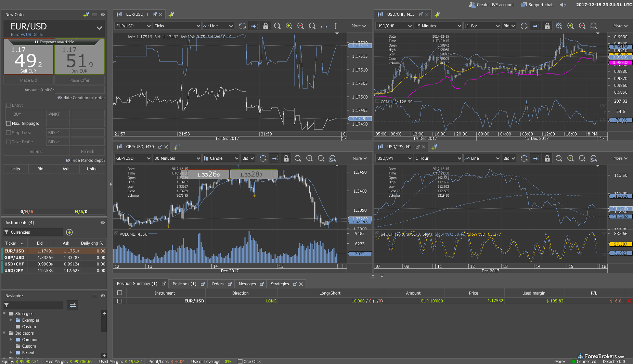Click the lock icon on USD/CHF chart
The height and width of the screenshot is (364, 633).
click(x=547, y=26)
